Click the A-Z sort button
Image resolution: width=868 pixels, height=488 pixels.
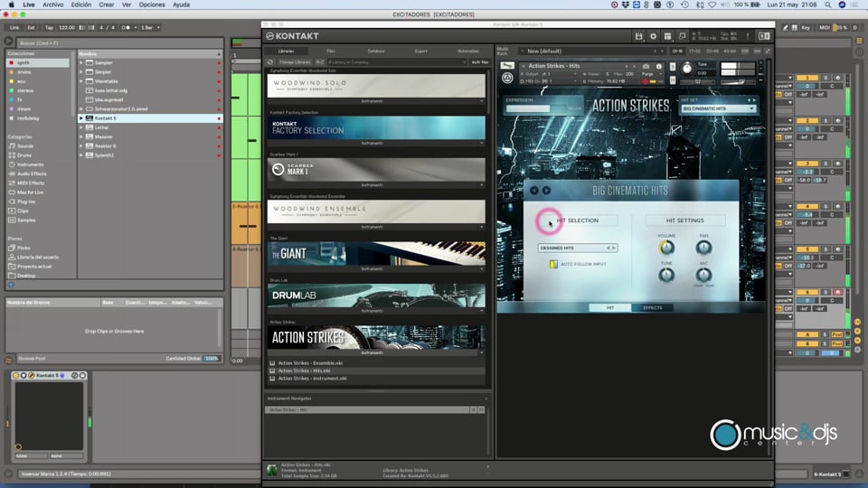point(319,62)
